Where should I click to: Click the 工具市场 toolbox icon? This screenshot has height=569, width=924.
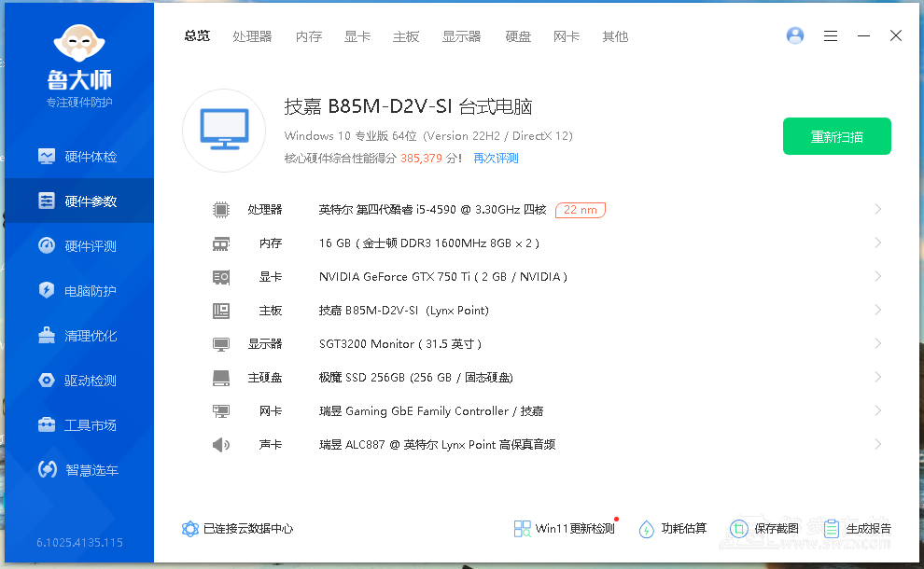pyautogui.click(x=47, y=424)
